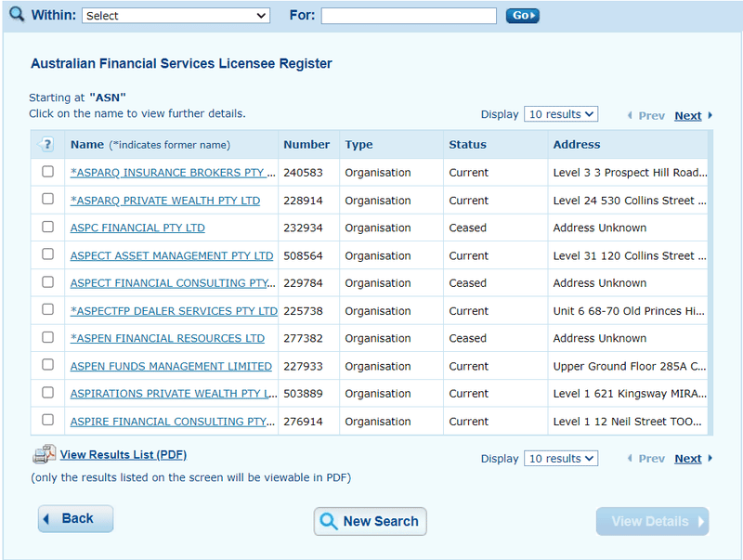The height and width of the screenshot is (560, 743).
Task: Check the ASPEN FINANCIAL RESOURCES LTD row
Action: pos(48,337)
